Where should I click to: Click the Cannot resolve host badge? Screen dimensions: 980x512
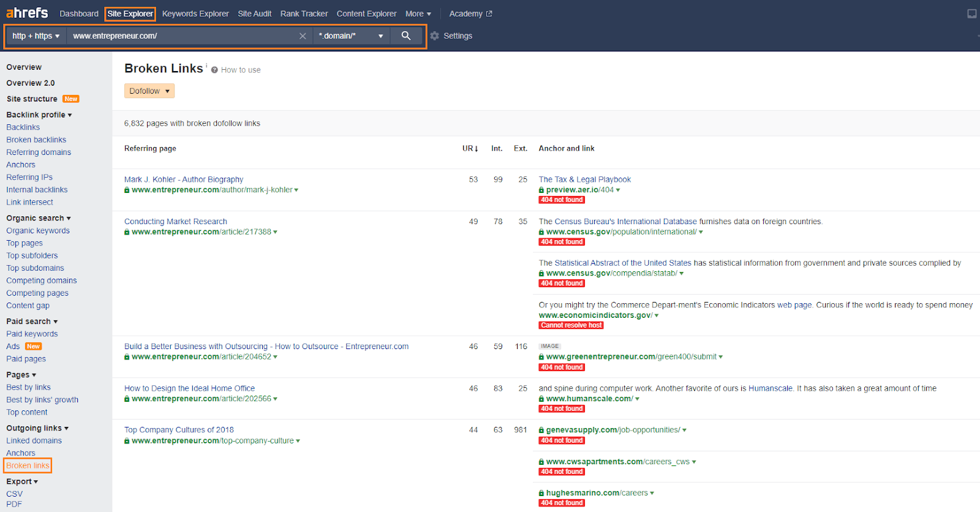coord(571,326)
